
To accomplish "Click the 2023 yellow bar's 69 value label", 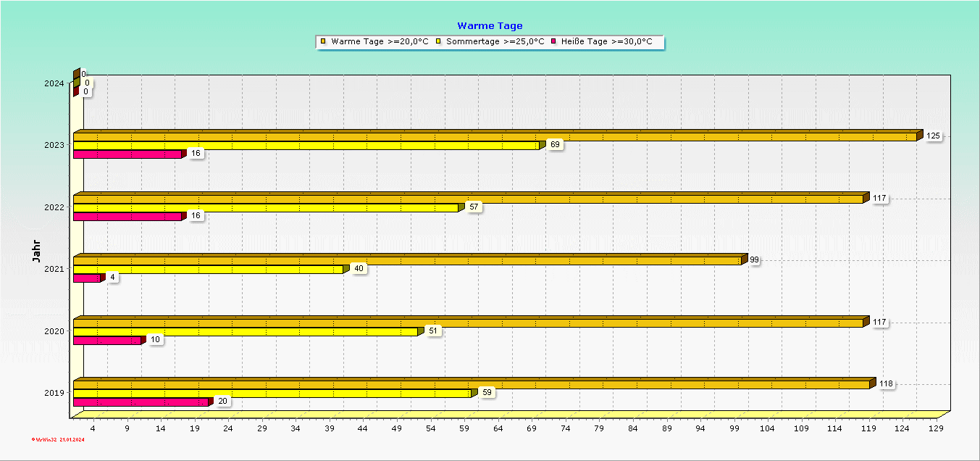I will click(556, 145).
